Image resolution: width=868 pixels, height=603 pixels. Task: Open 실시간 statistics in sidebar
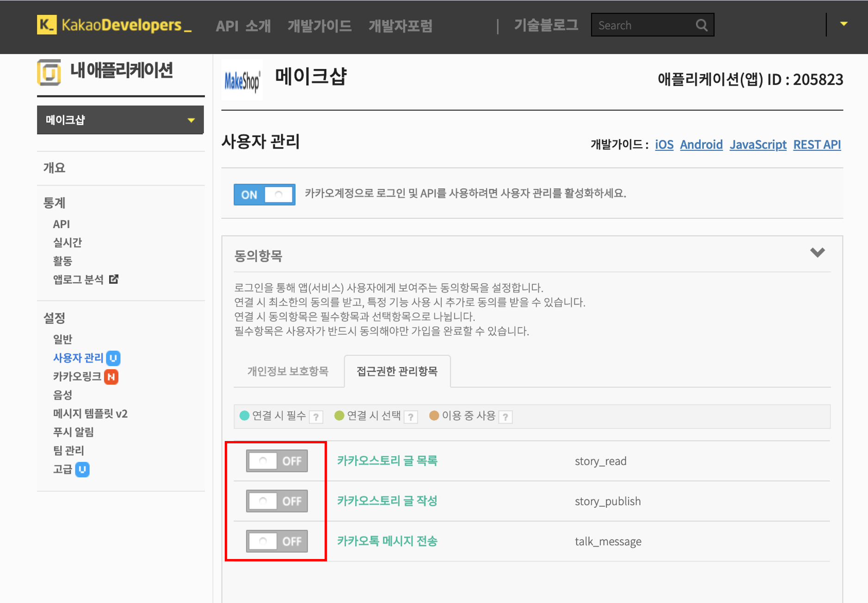pos(68,242)
